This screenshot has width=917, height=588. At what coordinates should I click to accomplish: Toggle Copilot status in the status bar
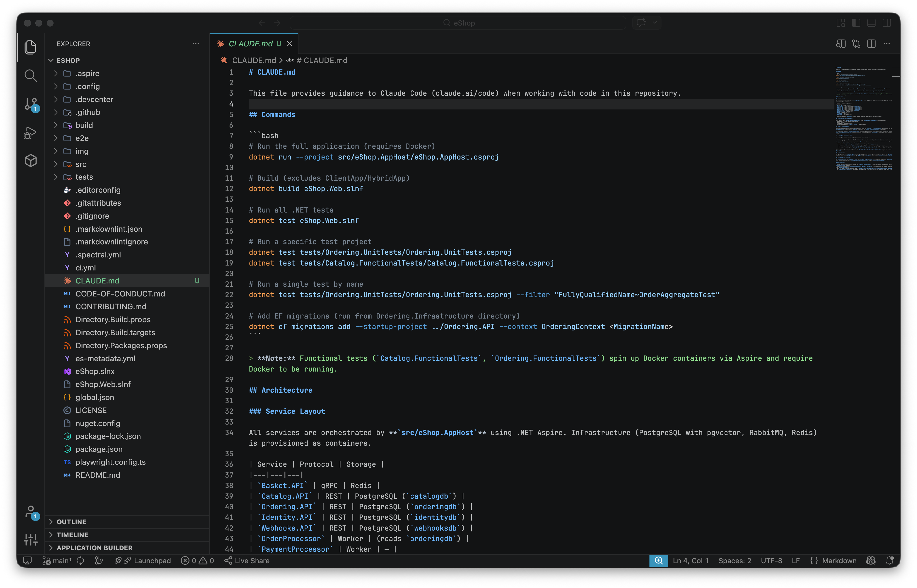point(872,561)
